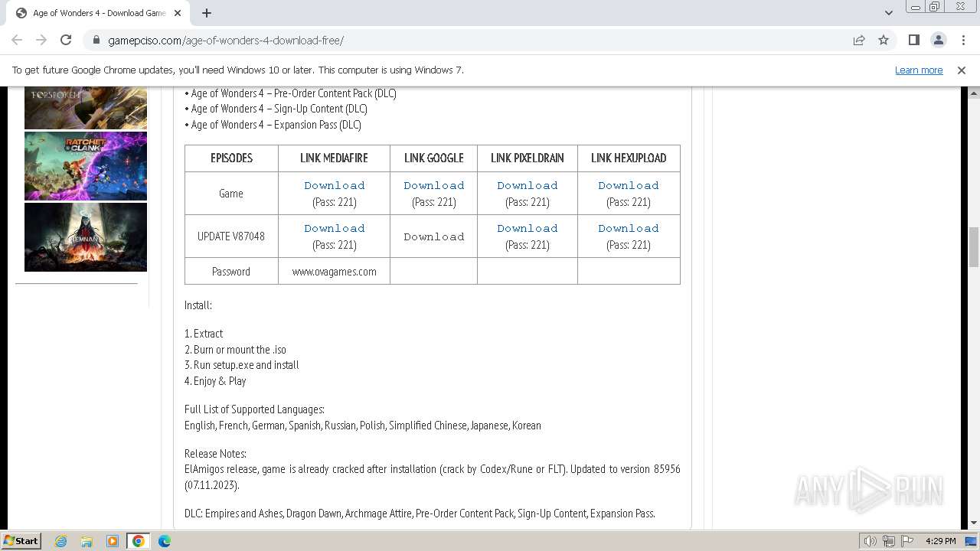Select www.ovagames.com password text
Screen dimensions: 980x551
coord(335,272)
